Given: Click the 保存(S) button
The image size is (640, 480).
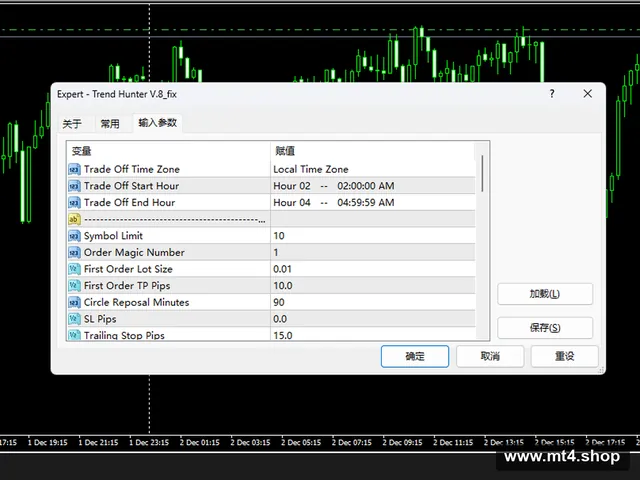Looking at the screenshot, I should tap(545, 328).
